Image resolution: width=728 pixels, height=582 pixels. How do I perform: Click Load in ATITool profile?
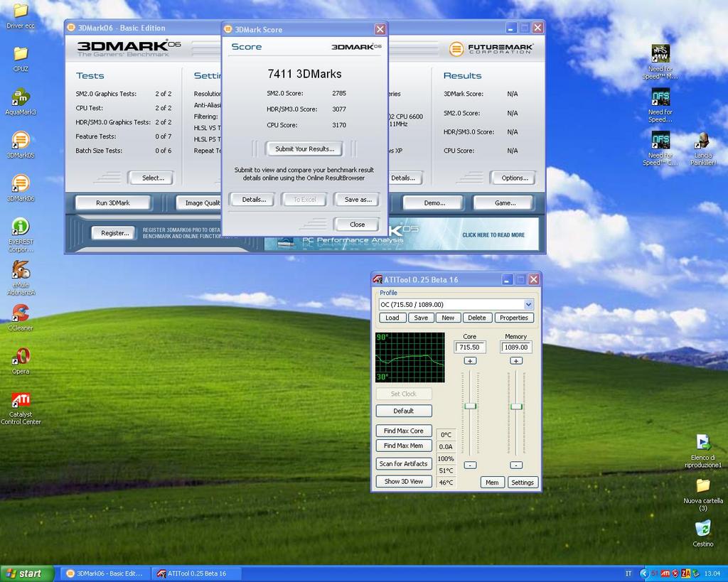click(x=392, y=318)
